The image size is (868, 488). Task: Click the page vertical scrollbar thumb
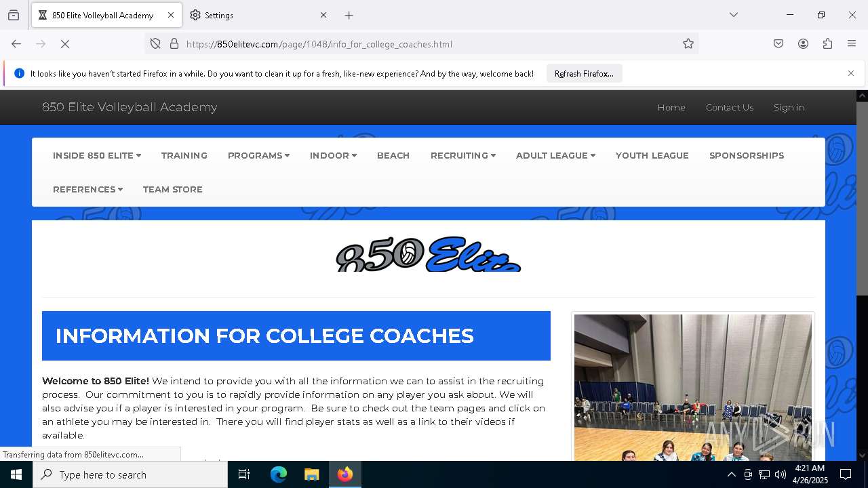(862, 198)
